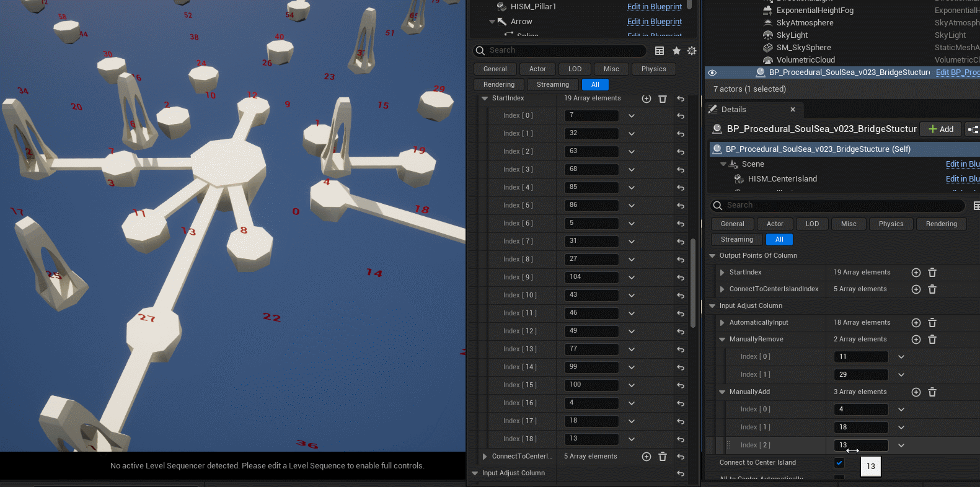
Task: Filter by Physics in middle panel
Action: [654, 69]
